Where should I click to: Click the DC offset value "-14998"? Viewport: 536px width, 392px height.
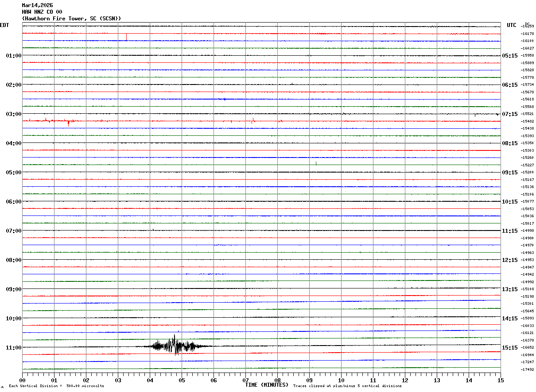tap(527, 231)
